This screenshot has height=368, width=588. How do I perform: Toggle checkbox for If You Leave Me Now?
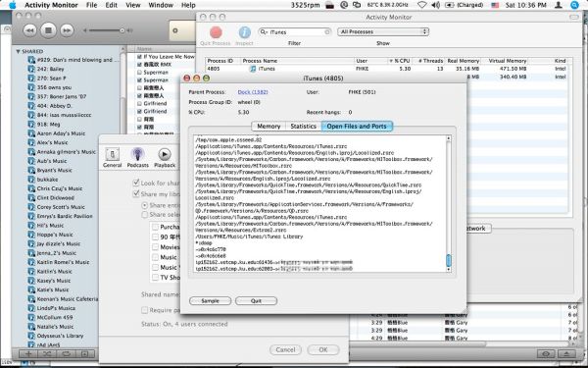coord(139,57)
